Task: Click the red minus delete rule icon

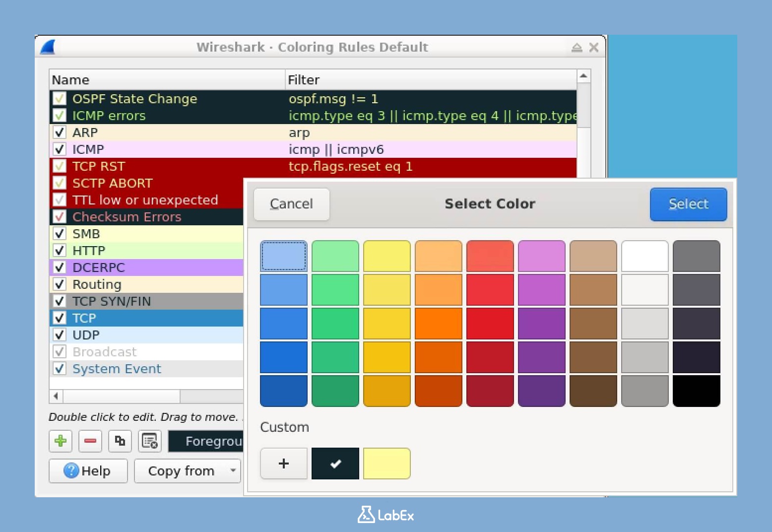Action: coord(90,441)
